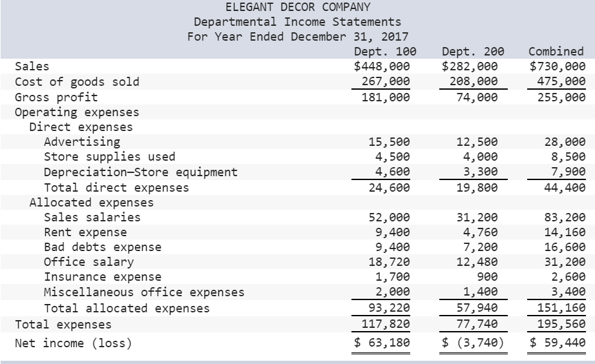Screen dimensions: 595x364
Task: Select the Total allocated expenses label
Action: click(127, 308)
